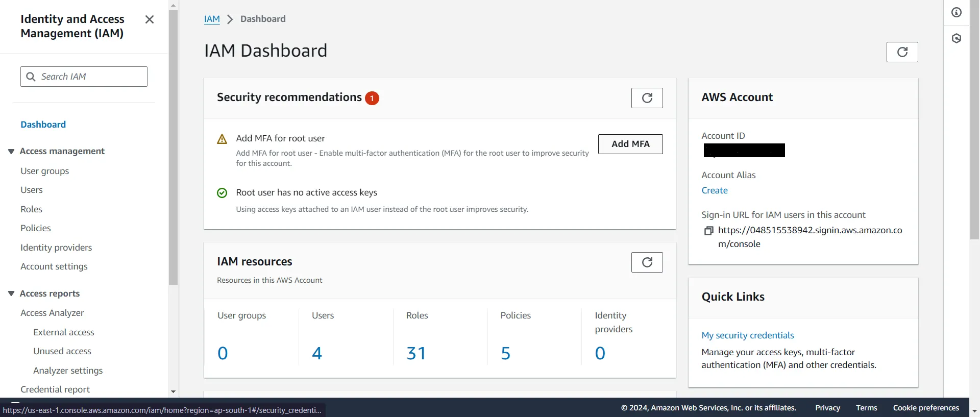Click the search magnifier icon in sidebar
Image resolution: width=980 pixels, height=417 pixels.
coord(31,77)
